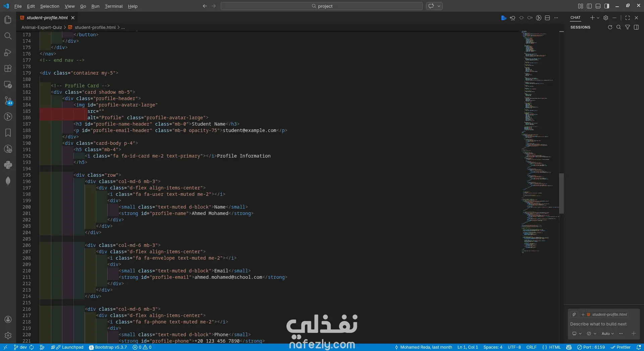Click the editor vertical scrollbar thumb
This screenshot has height=351, width=644.
pos(561,193)
